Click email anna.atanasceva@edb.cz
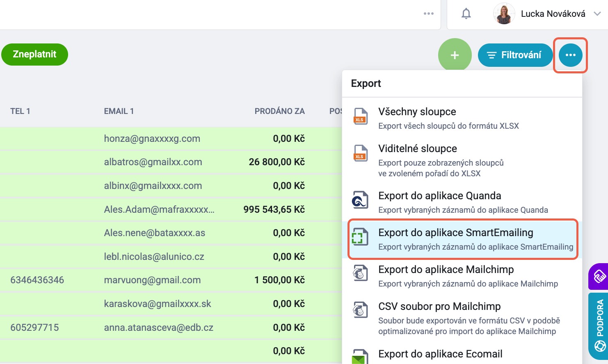Screen dimensions: 608x364 point(159,328)
